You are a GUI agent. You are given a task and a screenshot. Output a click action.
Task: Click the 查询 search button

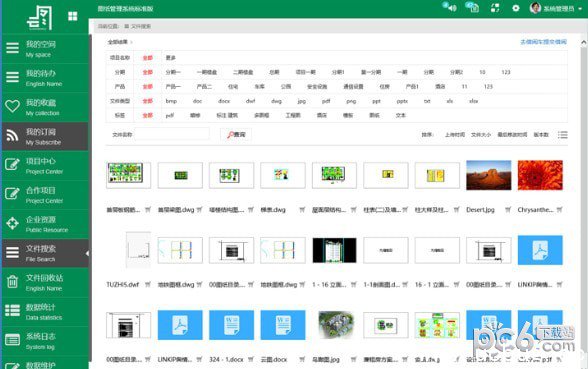pyautogui.click(x=236, y=134)
